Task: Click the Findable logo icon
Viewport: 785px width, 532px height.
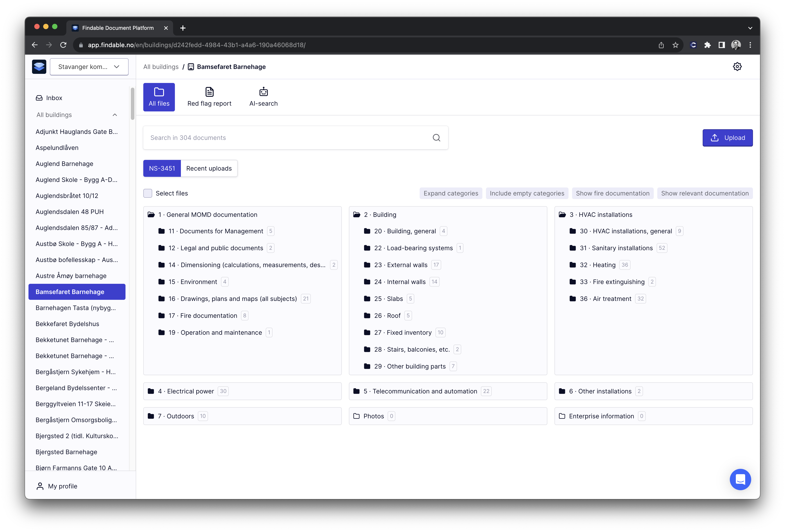Action: (39, 66)
